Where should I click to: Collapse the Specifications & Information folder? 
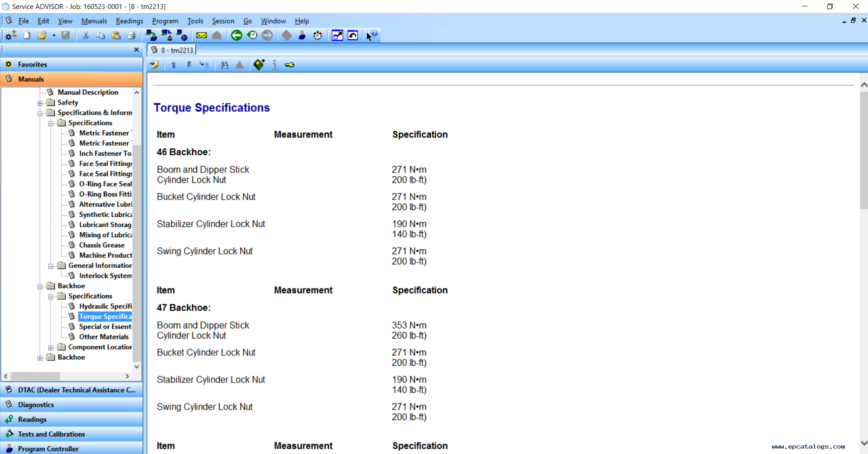(x=40, y=113)
